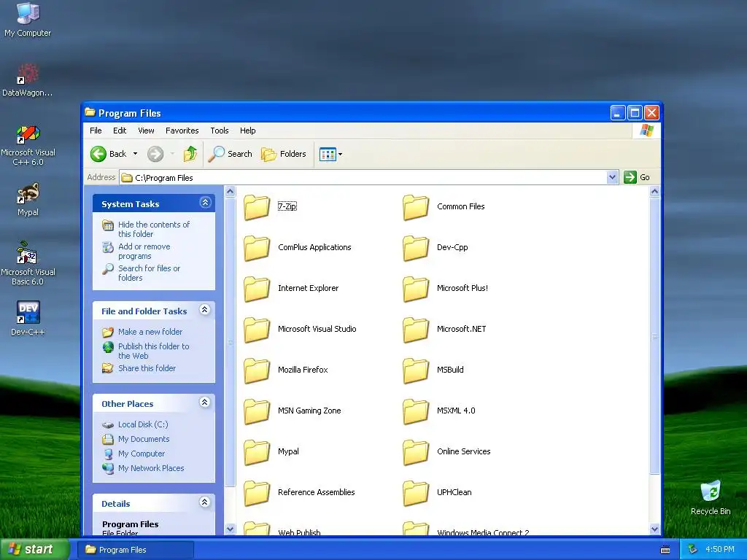
Task: Select the MSBuild folder icon
Action: click(416, 370)
